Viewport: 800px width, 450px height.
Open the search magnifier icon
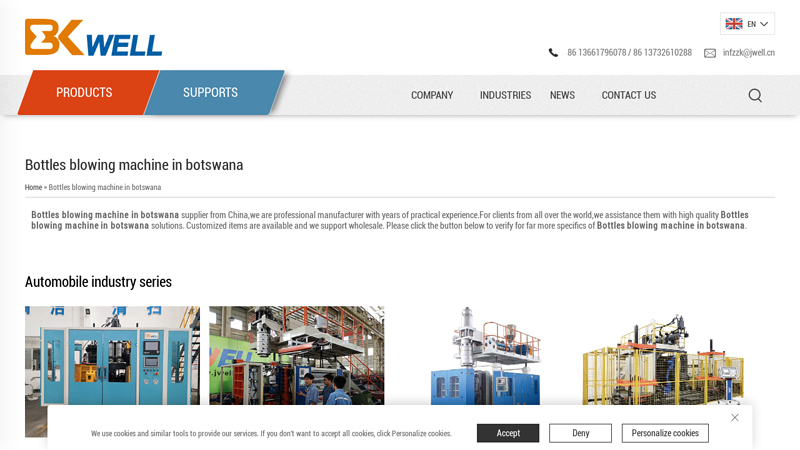click(755, 95)
